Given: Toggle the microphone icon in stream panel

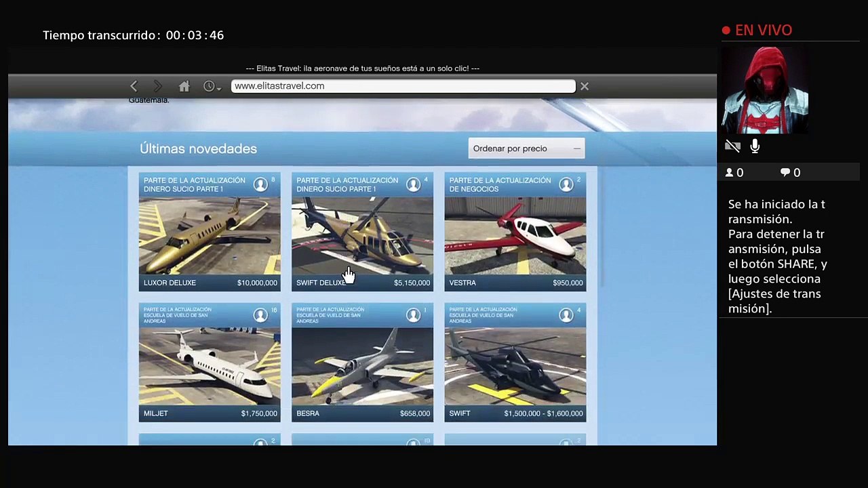Looking at the screenshot, I should [755, 146].
